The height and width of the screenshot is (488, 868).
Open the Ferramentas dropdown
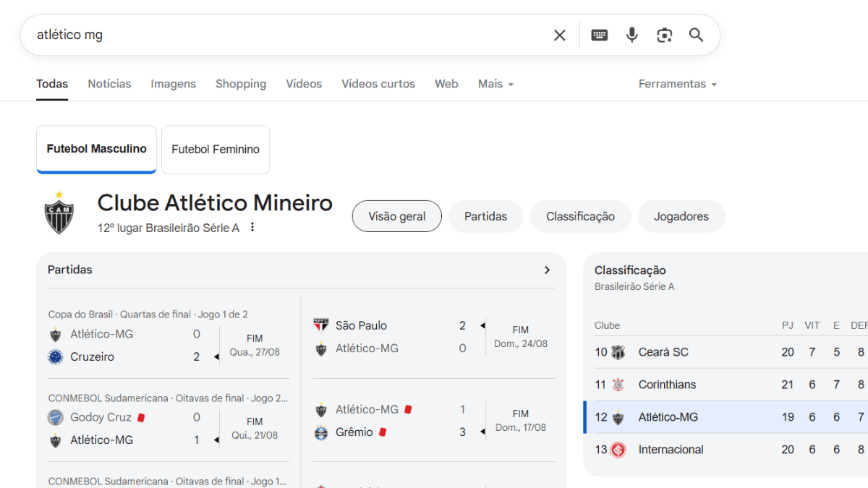[677, 84]
